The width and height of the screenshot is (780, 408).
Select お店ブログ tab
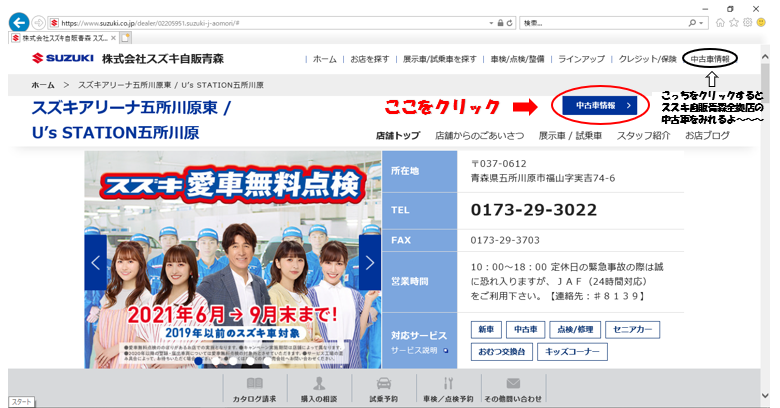[x=707, y=135]
